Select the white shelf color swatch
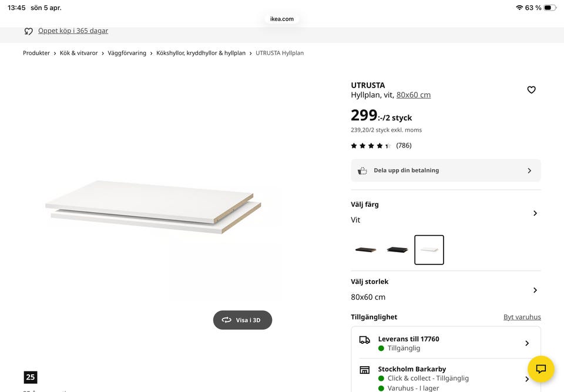 click(429, 250)
